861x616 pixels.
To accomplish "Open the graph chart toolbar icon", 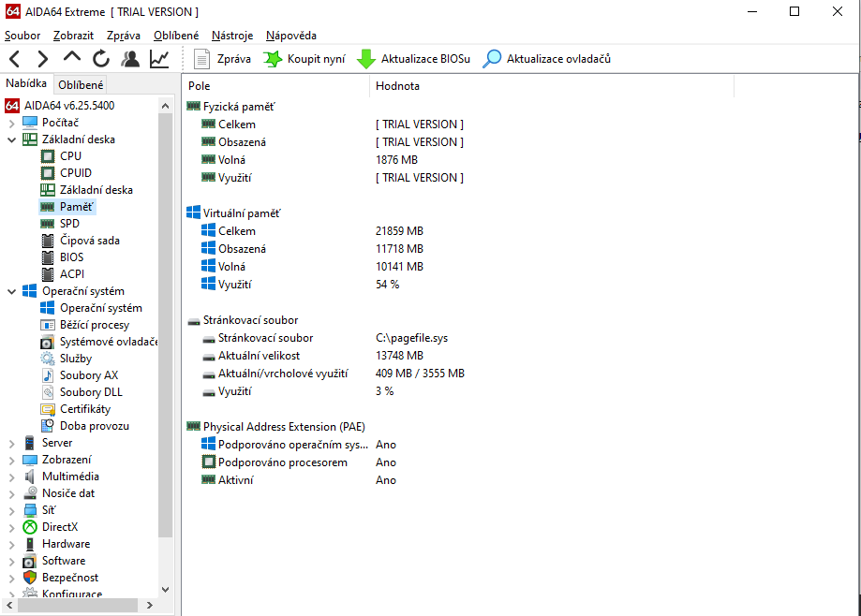I will click(x=159, y=59).
